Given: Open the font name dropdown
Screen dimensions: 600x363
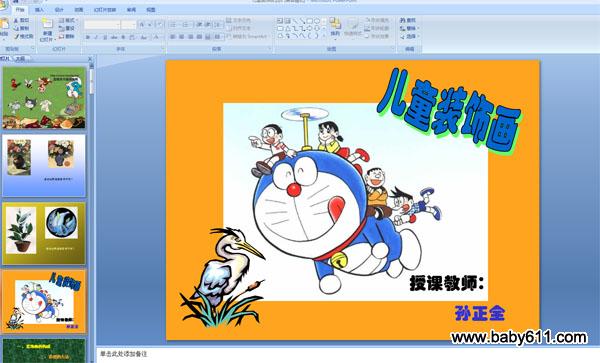Looking at the screenshot, I should pos(102,25).
